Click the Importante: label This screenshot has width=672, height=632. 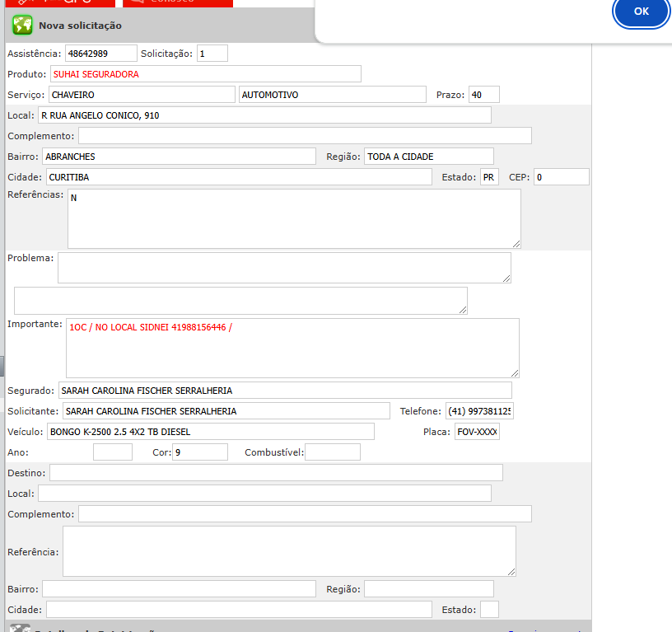point(35,324)
